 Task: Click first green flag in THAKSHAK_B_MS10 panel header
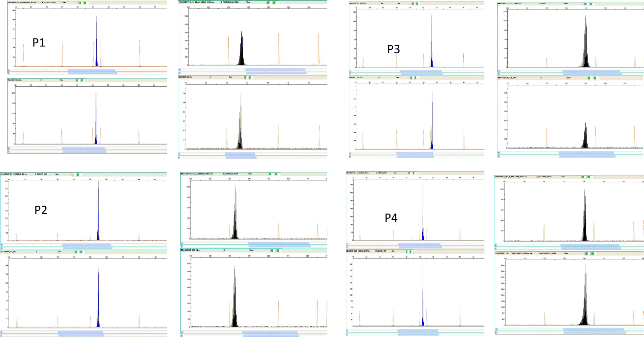(587, 254)
